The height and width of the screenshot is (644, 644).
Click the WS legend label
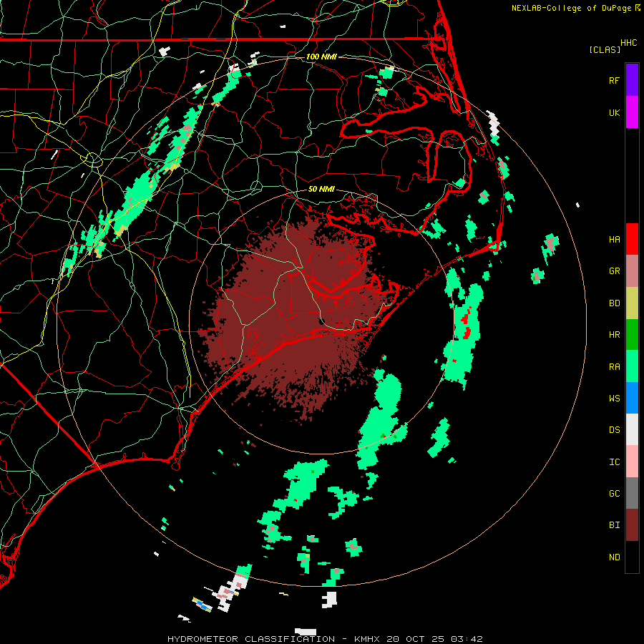pos(614,398)
